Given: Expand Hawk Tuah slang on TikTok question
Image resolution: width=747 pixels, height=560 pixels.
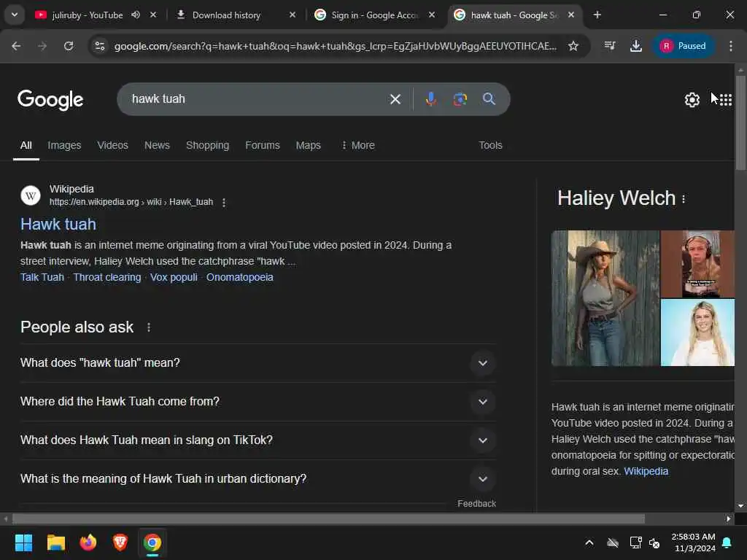Looking at the screenshot, I should click(258, 440).
